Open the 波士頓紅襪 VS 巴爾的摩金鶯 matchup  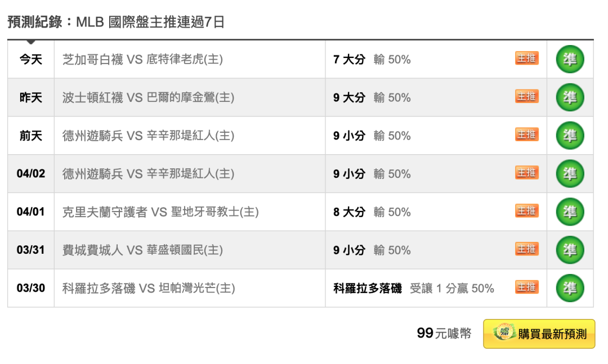[x=148, y=97]
